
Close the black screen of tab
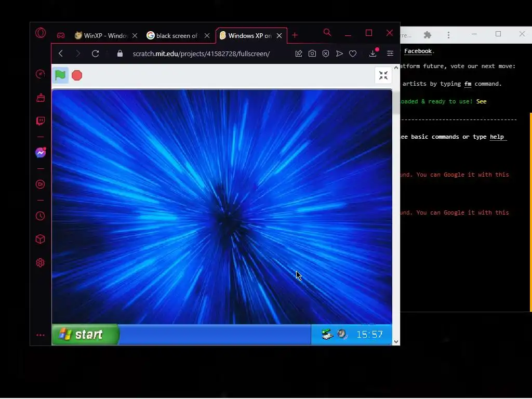207,36
